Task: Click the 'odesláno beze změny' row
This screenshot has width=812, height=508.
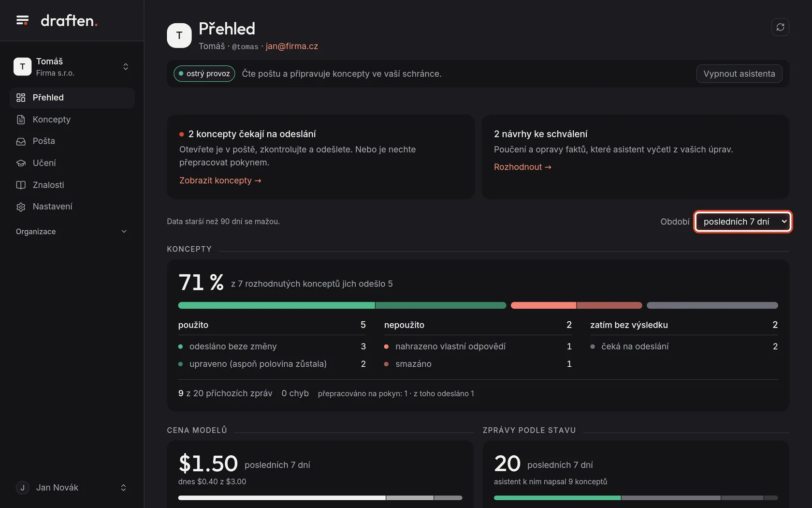Action: [x=272, y=346]
